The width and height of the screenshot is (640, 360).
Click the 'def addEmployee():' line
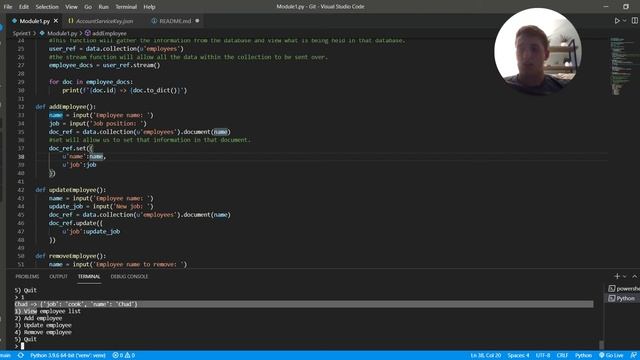[x=65, y=107]
